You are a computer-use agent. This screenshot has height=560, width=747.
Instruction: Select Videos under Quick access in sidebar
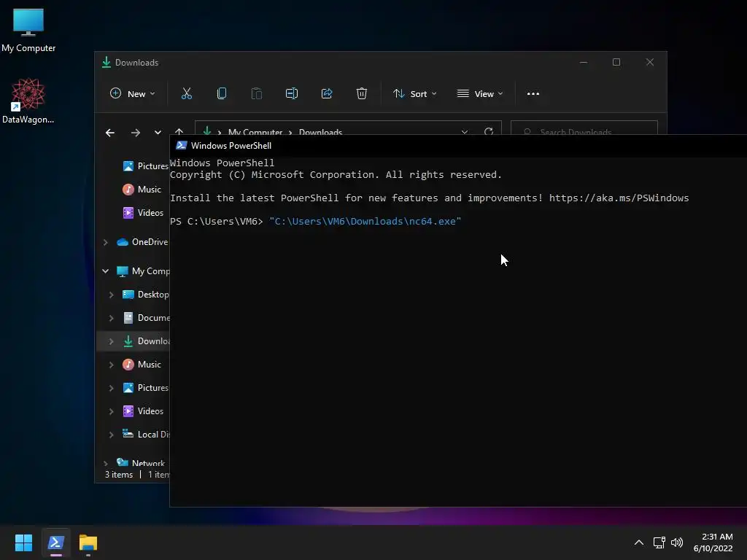[x=143, y=213]
